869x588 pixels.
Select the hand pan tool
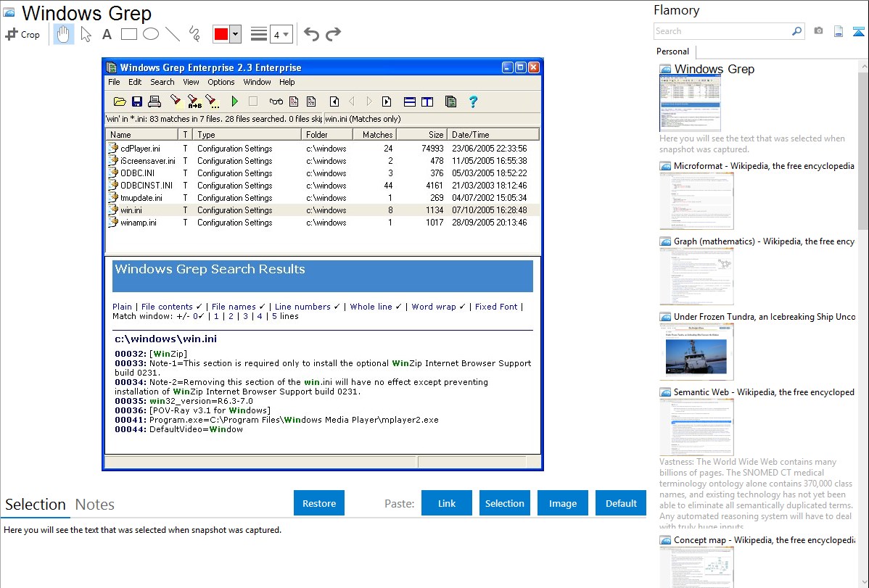pyautogui.click(x=64, y=34)
